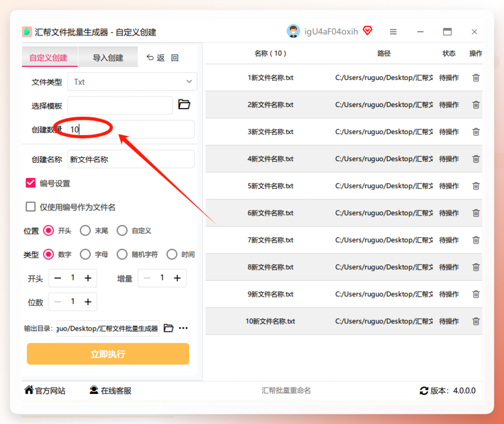
Task: Choose 字母 numbering type
Action: coord(85,255)
